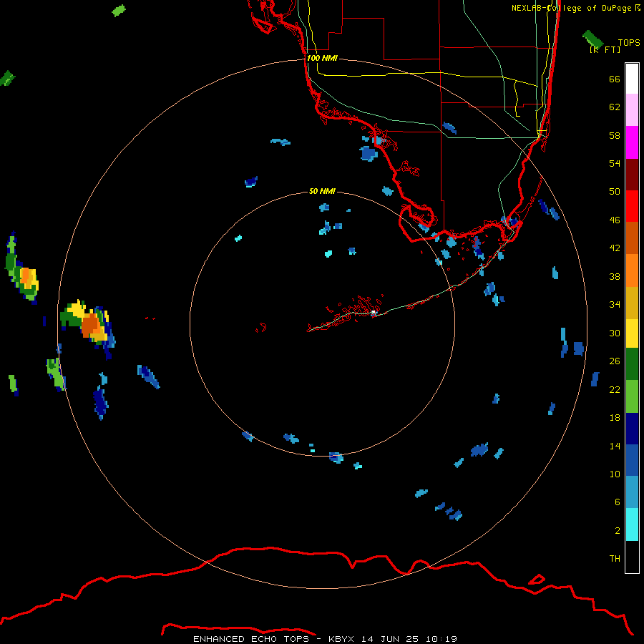644x644 pixels.
Task: Select the dark red legend band
Action: click(632, 175)
